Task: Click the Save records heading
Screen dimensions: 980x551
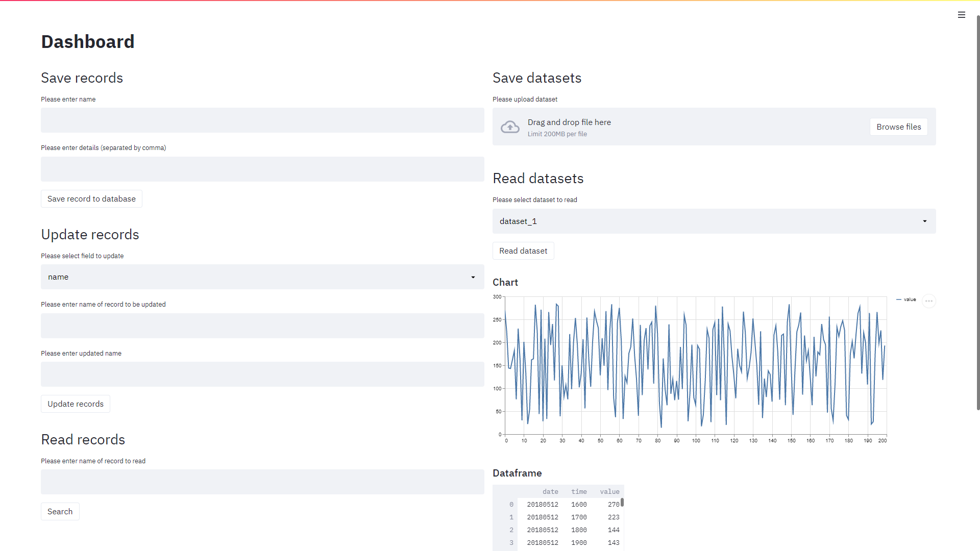Action: 82,78
